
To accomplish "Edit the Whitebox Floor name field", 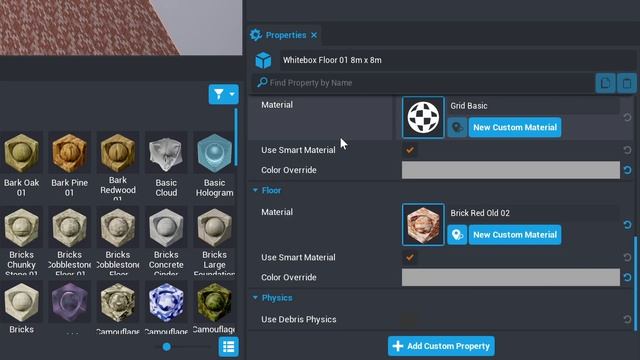I will (457, 60).
